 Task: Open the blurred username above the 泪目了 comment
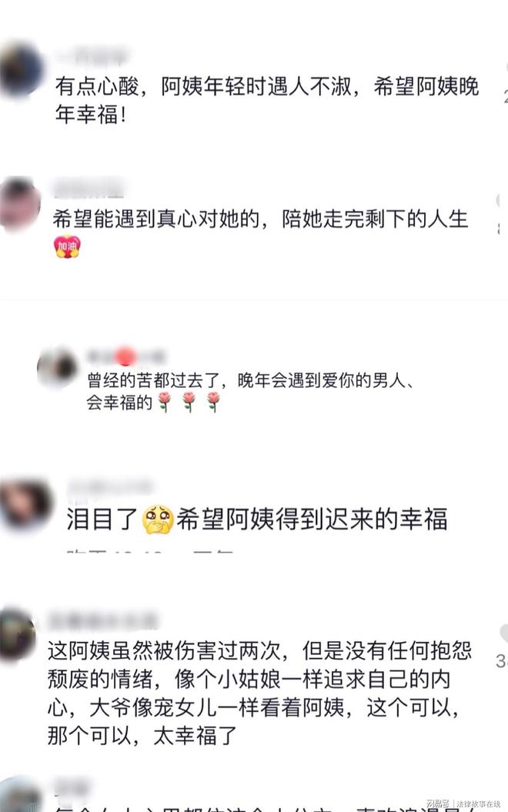110,488
